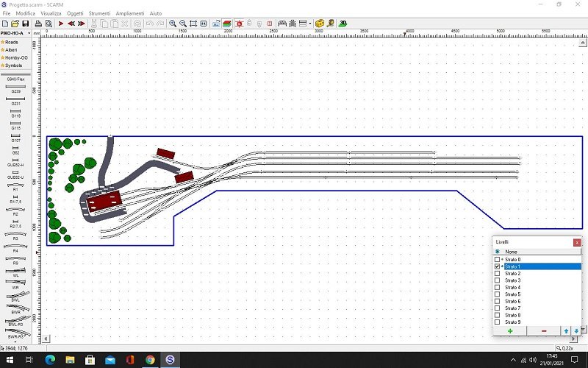Viewport: 588px width, 368px height.
Task: Open the 3D view icon
Action: pyautogui.click(x=343, y=24)
